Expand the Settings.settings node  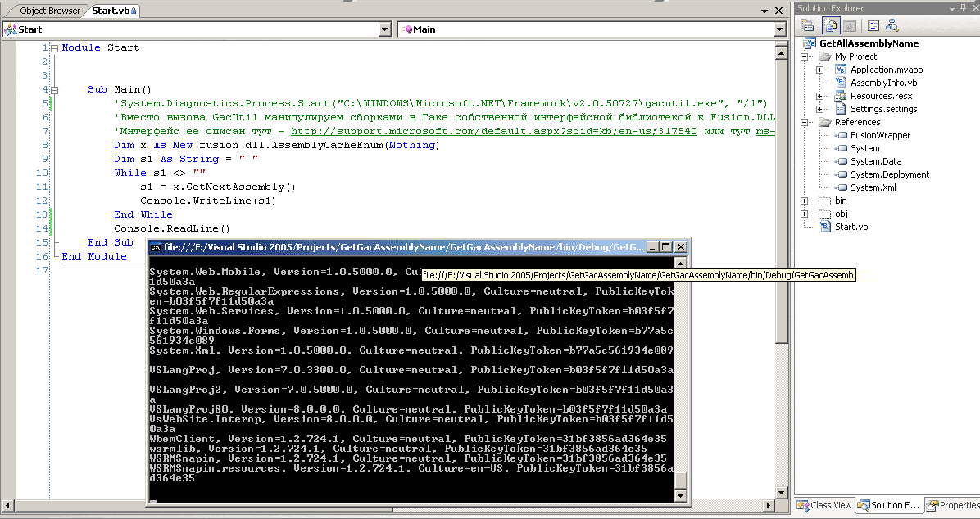tap(820, 109)
